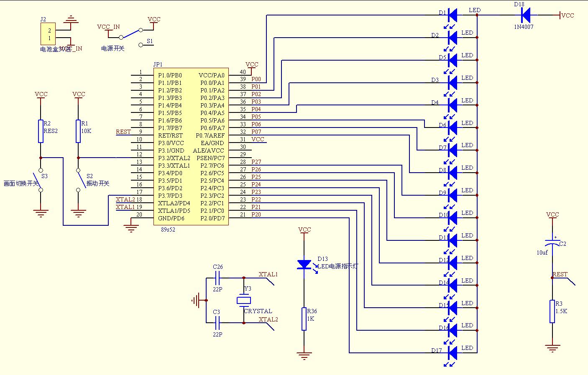The width and height of the screenshot is (588, 375).
Task: Click the R36 1K resistor
Action: coord(304,319)
